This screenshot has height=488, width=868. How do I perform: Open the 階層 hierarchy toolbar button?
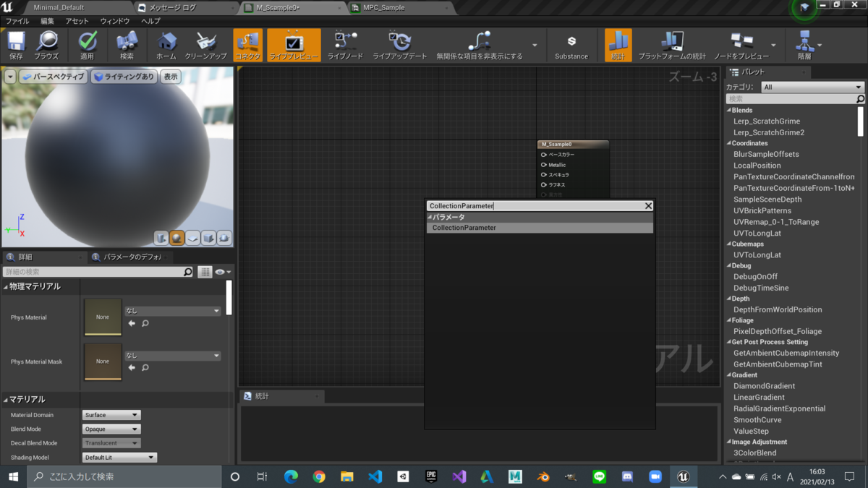(804, 46)
